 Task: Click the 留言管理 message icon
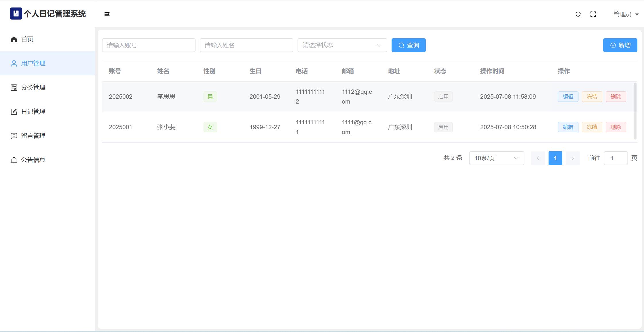14,136
